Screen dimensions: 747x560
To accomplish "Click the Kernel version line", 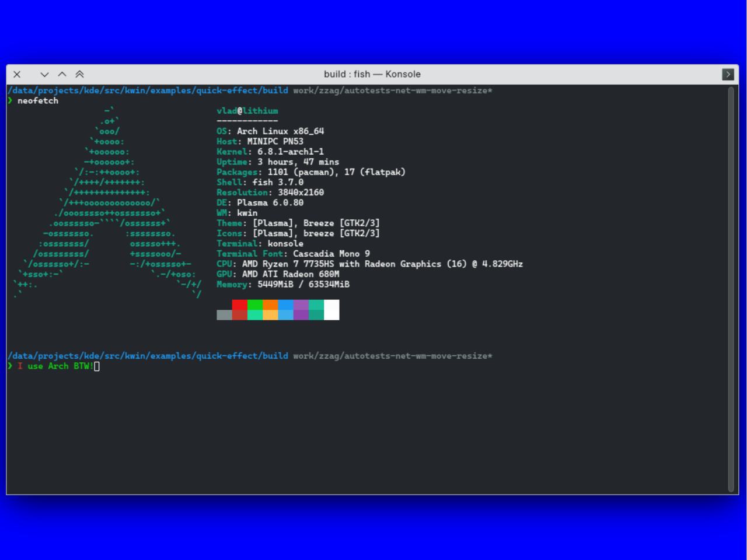I will tap(270, 152).
